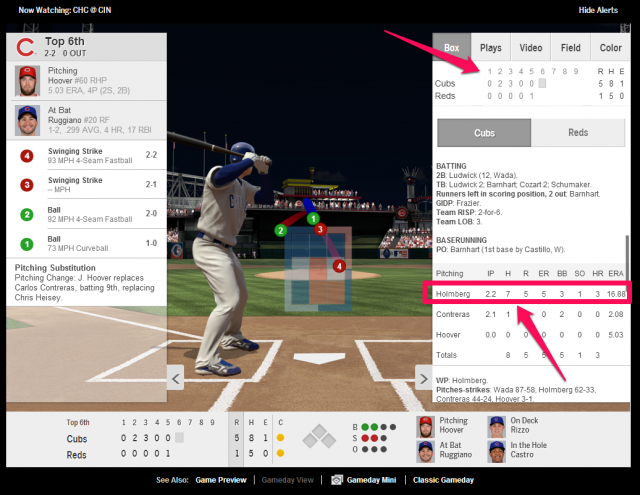Click the strikes count indicator dots

[374, 438]
